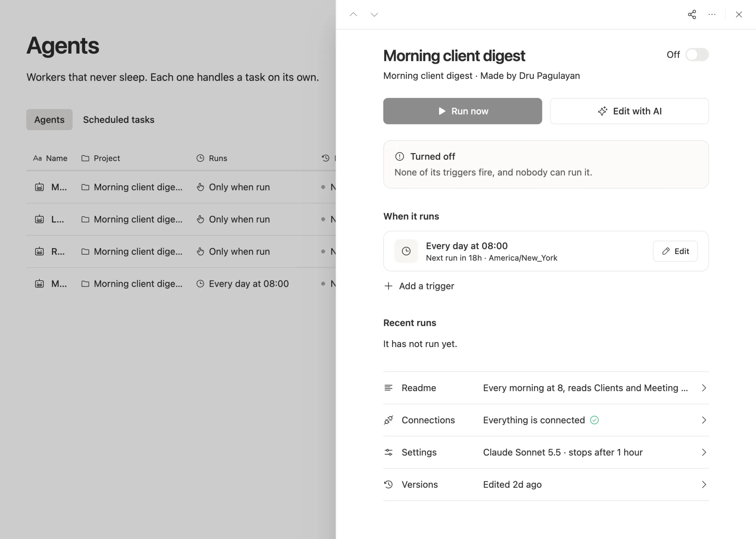The width and height of the screenshot is (756, 539).
Task: Click 'Every day at 08:00' in agents table
Action: pos(249,284)
